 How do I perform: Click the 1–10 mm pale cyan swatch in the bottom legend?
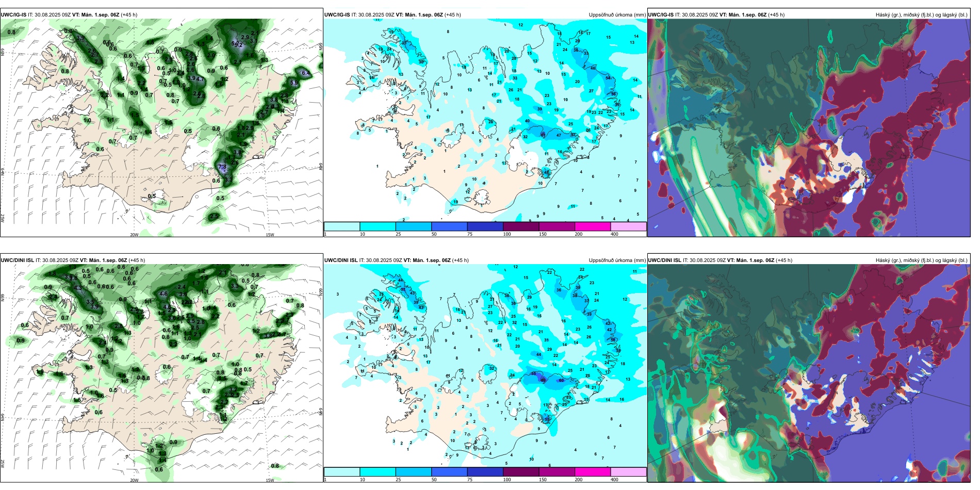click(x=342, y=472)
